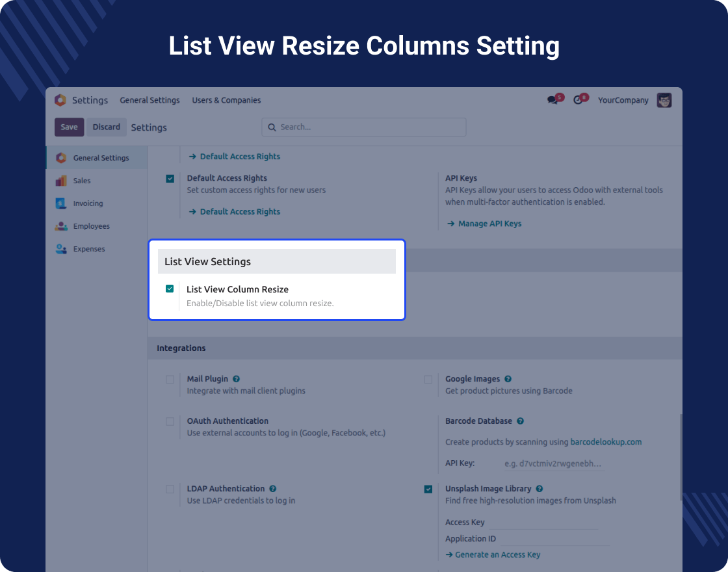This screenshot has width=728, height=572.
Task: Open the YourCompany switcher
Action: pyautogui.click(x=623, y=100)
